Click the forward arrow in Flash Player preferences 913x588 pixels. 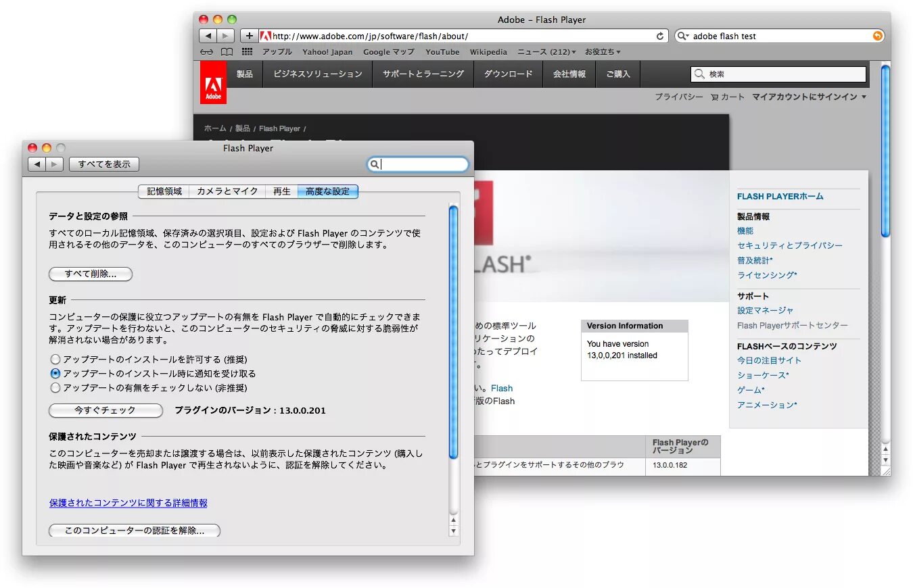pos(55,164)
